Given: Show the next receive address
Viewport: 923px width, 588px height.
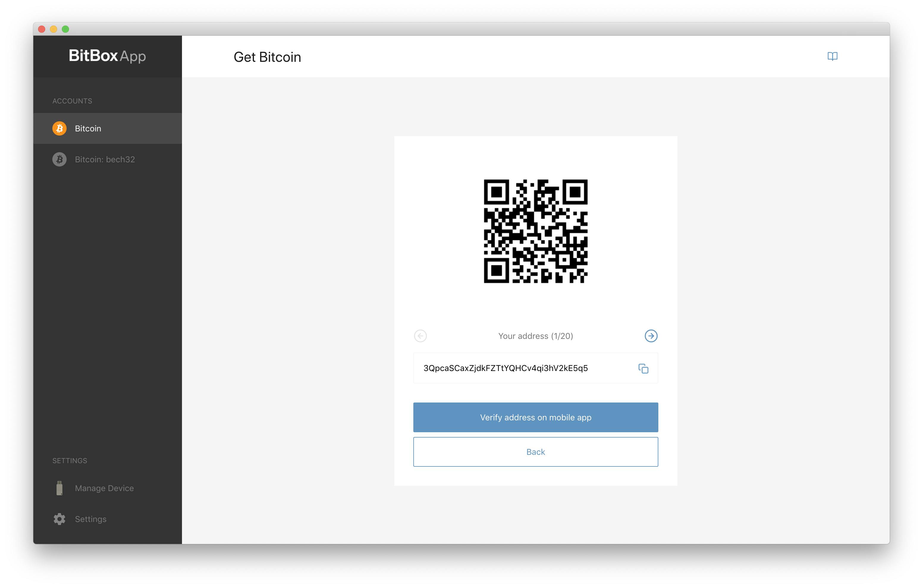Looking at the screenshot, I should 651,336.
